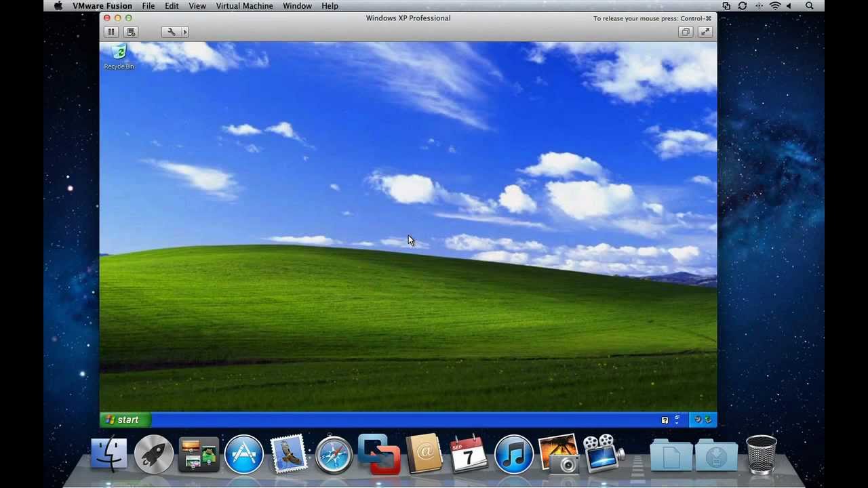The height and width of the screenshot is (488, 868).
Task: Open Mail stamp icon in the Dock
Action: click(288, 454)
